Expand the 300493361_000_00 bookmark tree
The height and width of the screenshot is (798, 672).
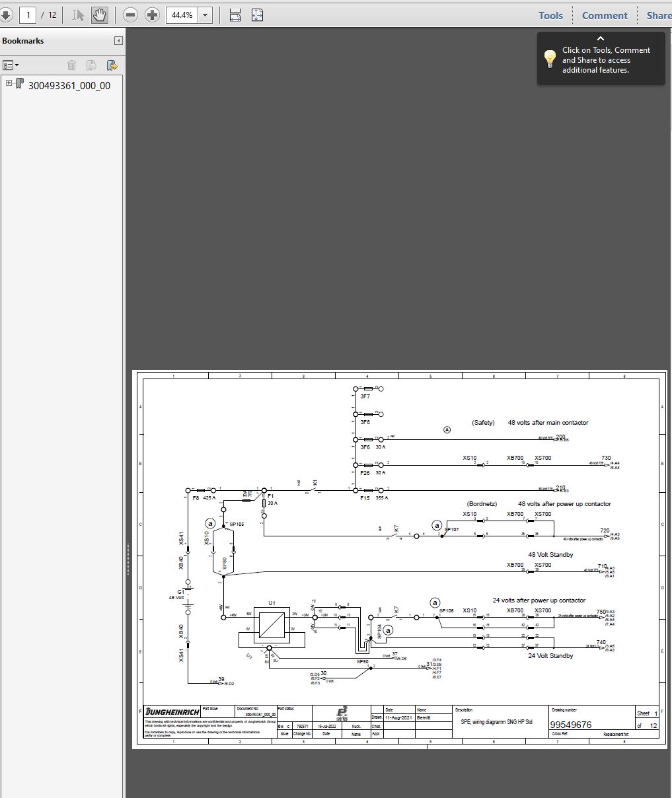pyautogui.click(x=9, y=83)
